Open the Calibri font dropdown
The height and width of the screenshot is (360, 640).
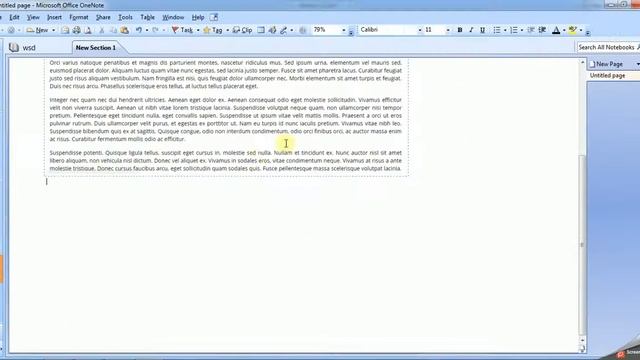tap(420, 30)
